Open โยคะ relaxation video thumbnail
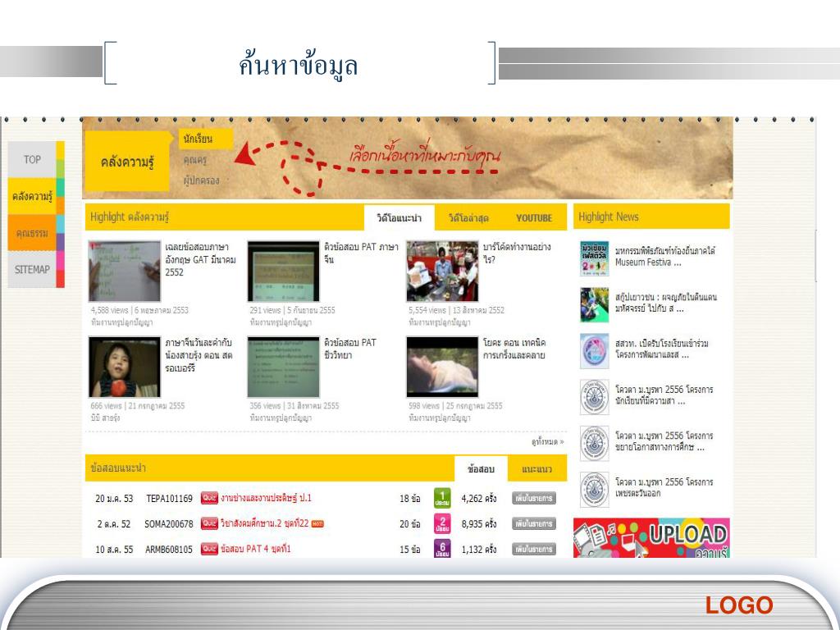Image resolution: width=840 pixels, height=630 pixels. tap(442, 367)
